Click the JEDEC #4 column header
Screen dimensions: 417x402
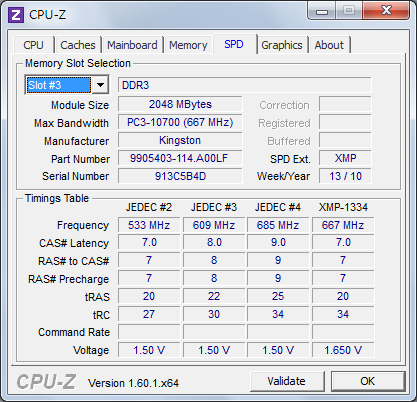pos(278,207)
